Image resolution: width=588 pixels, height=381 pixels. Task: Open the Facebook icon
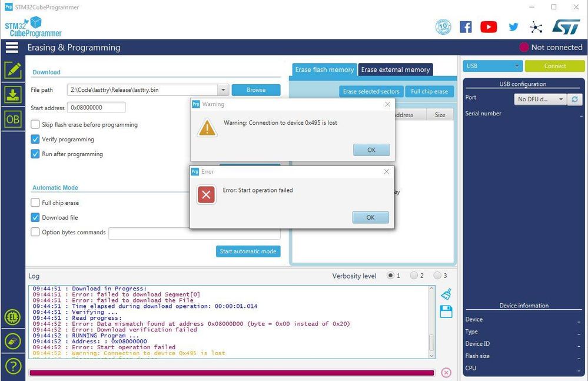(466, 27)
